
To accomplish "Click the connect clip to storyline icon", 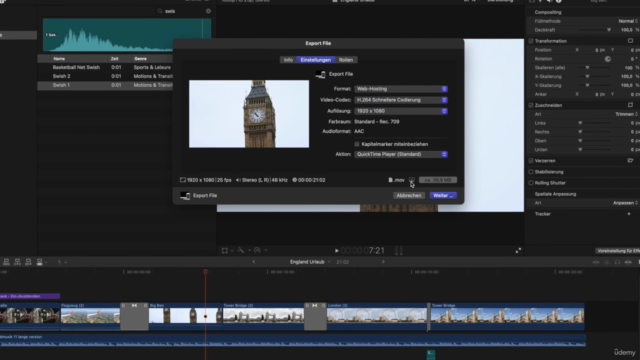I will click(6, 262).
